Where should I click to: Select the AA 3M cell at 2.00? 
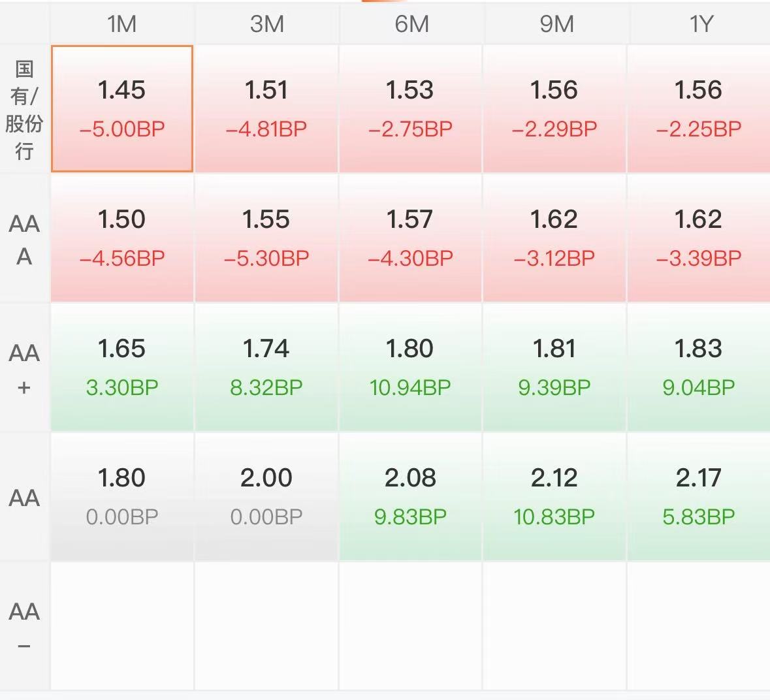[x=266, y=497]
